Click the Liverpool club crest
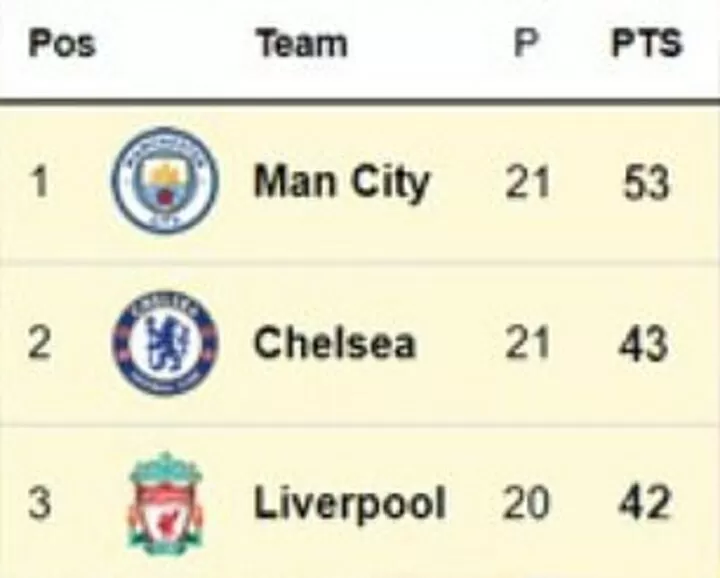This screenshot has width=720, height=578. (x=165, y=504)
